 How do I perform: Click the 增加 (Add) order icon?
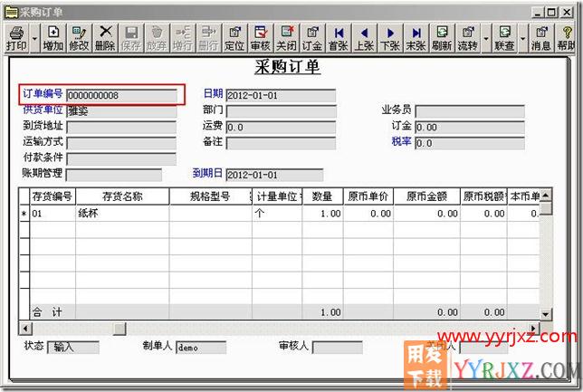(53, 38)
